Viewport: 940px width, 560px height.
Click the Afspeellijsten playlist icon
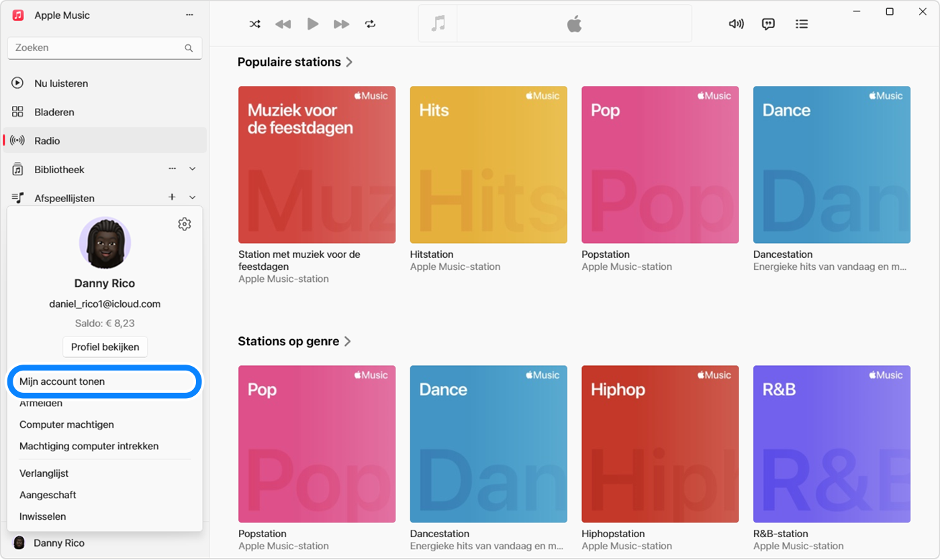18,198
